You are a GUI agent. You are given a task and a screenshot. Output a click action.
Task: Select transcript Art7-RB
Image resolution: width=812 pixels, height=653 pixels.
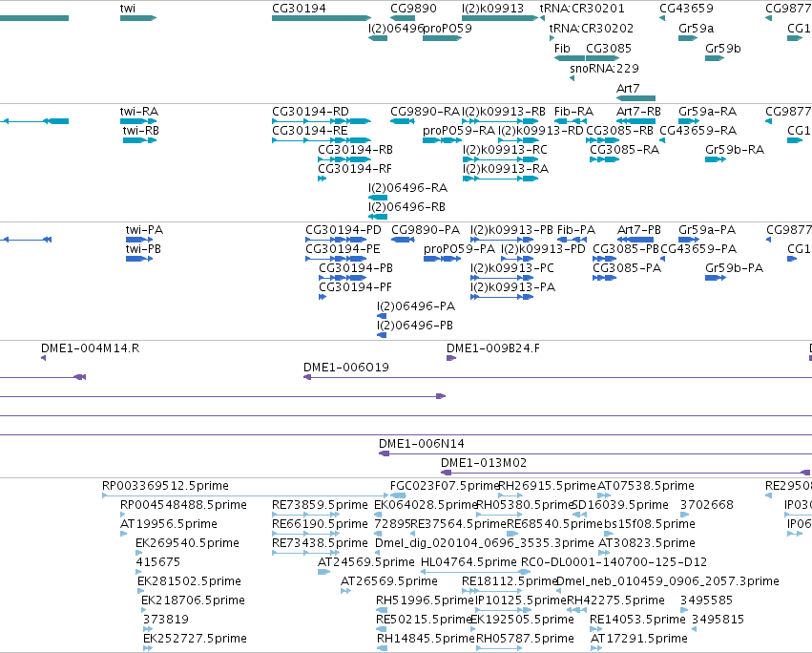pos(635,121)
